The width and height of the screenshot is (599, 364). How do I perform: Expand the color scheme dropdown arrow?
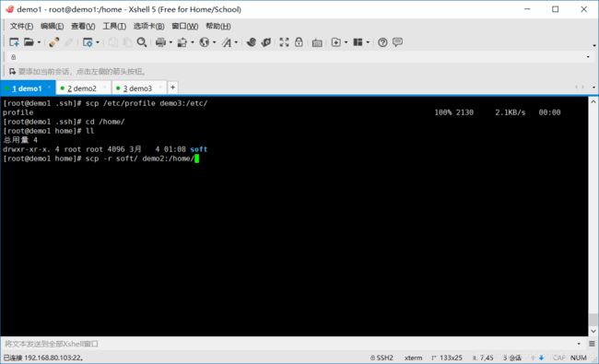[x=193, y=42]
